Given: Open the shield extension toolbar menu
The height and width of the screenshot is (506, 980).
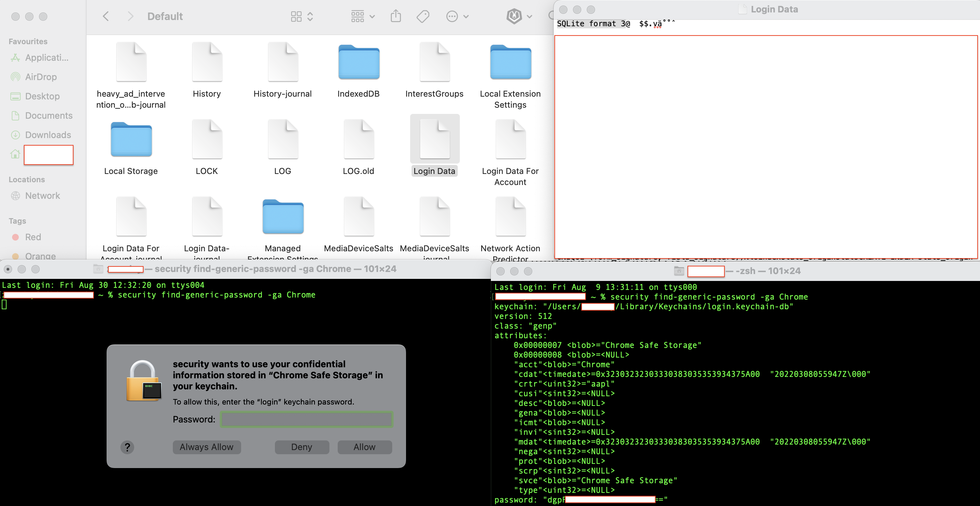Looking at the screenshot, I should [x=519, y=16].
